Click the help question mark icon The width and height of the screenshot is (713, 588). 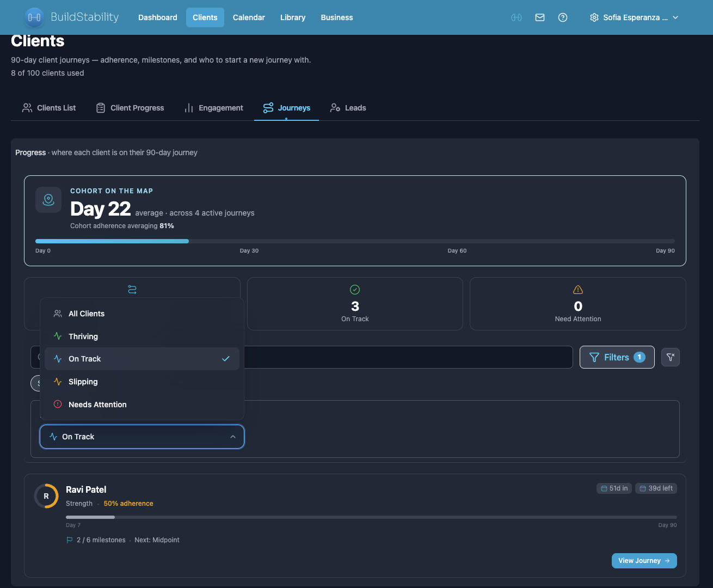(x=563, y=17)
